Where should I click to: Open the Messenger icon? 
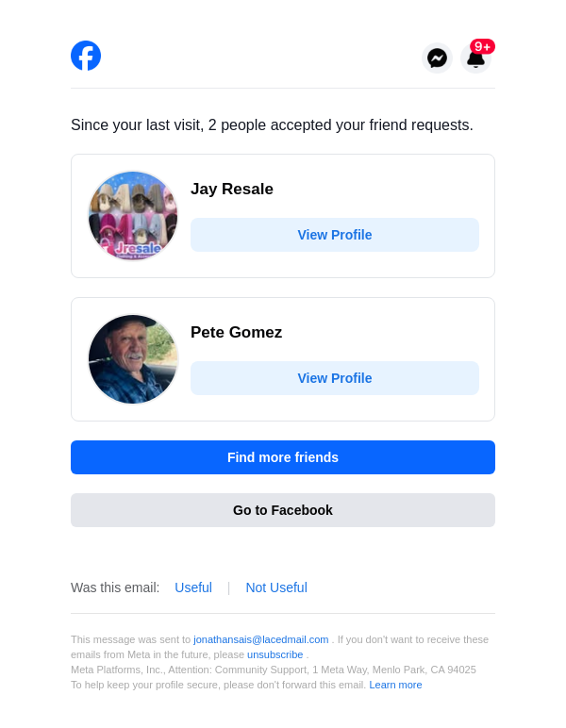[x=437, y=58]
